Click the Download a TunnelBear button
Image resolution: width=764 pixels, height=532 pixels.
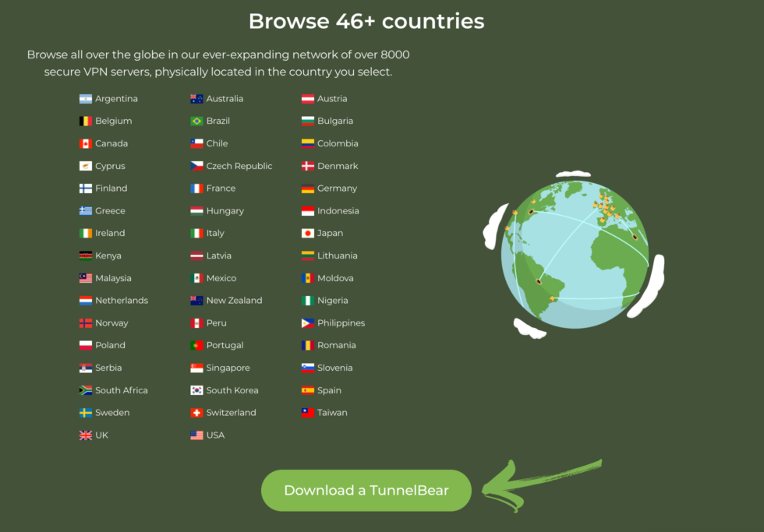(x=366, y=491)
